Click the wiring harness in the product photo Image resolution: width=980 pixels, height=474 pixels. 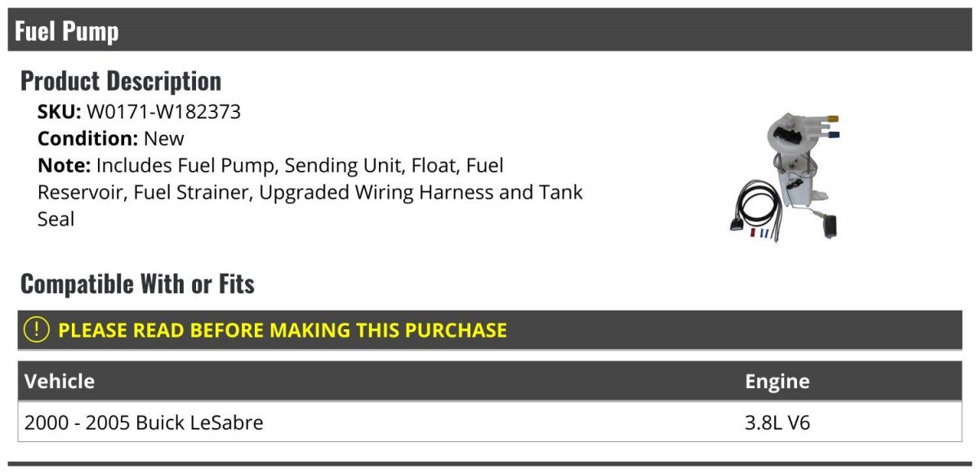coord(753,206)
